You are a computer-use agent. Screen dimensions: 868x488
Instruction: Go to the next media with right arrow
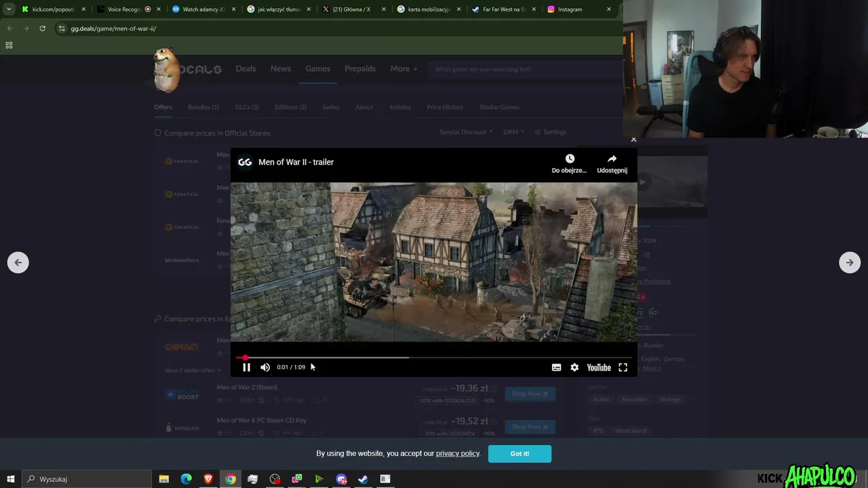tap(850, 262)
